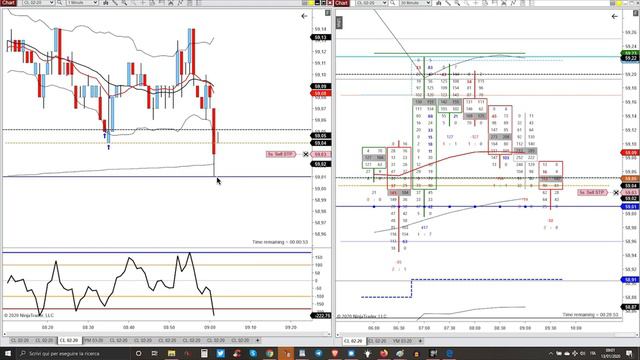Open Data Series icon in right chart toolbar

pos(438,3)
